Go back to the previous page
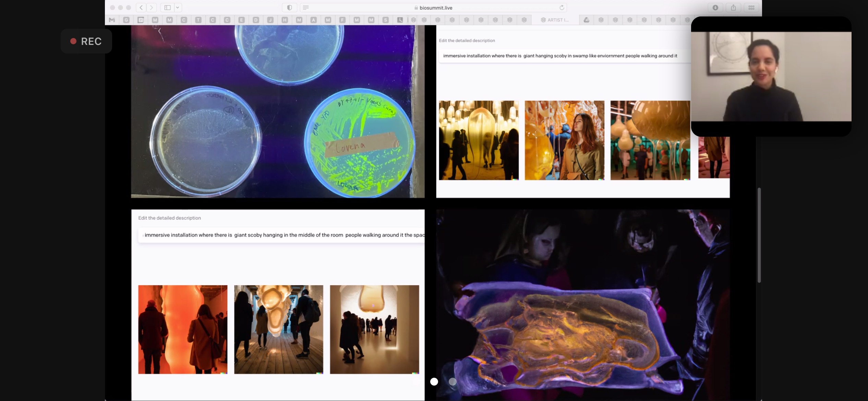 click(x=141, y=8)
